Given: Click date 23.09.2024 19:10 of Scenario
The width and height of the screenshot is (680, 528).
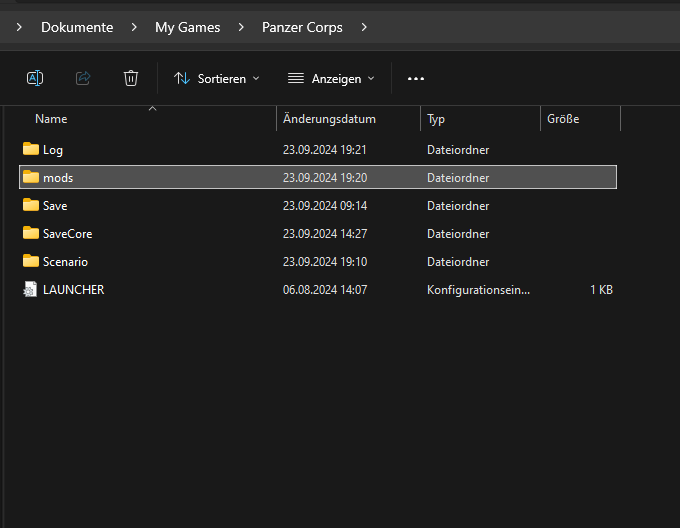Looking at the screenshot, I should (325, 262).
